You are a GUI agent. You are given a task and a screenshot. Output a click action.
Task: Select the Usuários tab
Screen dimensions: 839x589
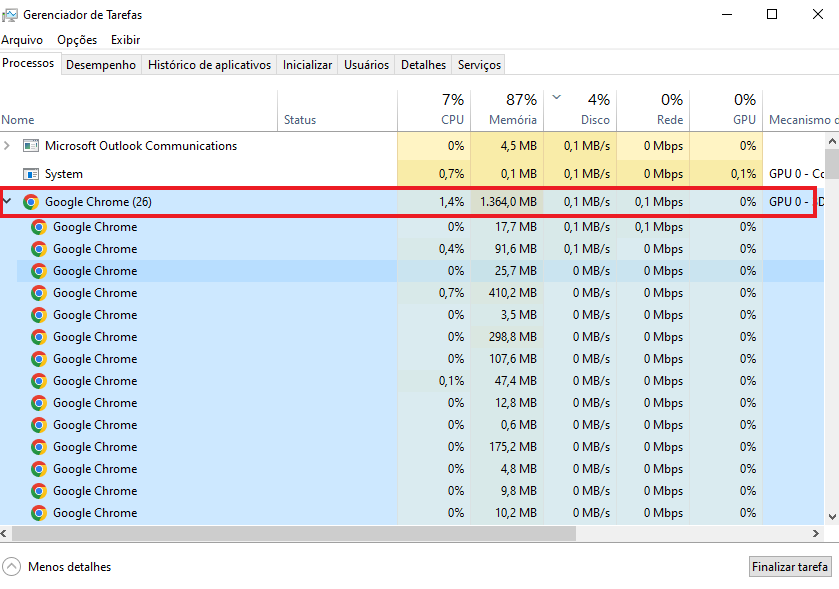(x=367, y=65)
